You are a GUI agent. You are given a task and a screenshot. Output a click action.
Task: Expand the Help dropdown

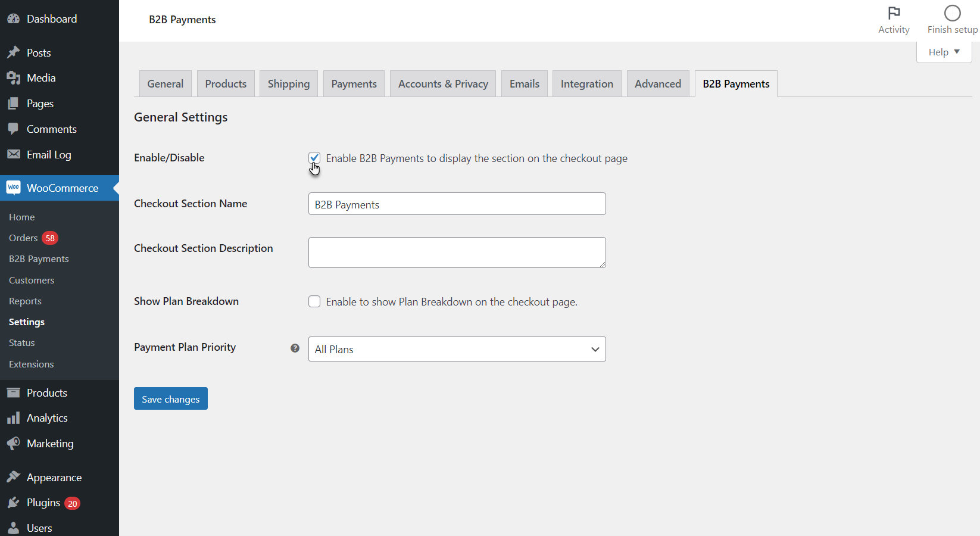pyautogui.click(x=944, y=52)
